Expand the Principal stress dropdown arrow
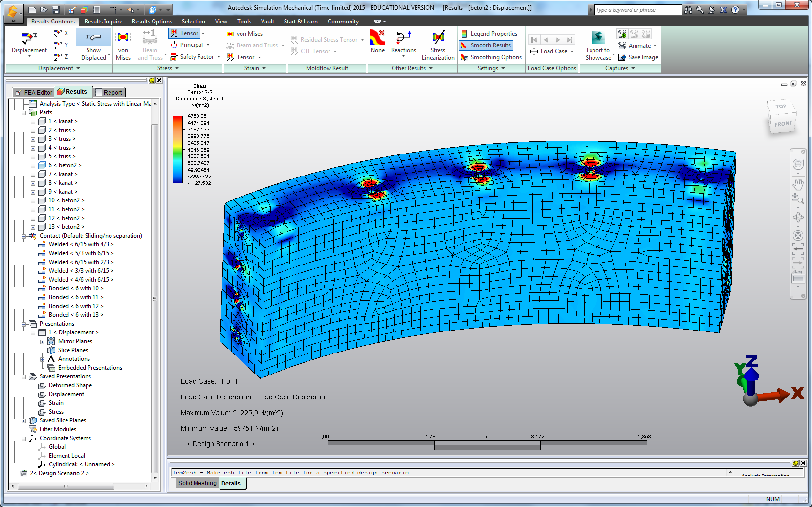The height and width of the screenshot is (507, 812). (208, 45)
